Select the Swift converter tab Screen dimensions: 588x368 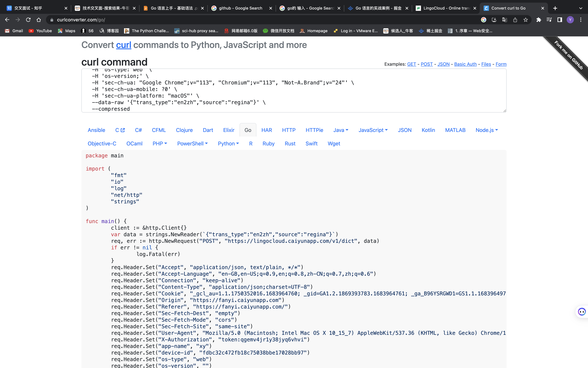312,144
